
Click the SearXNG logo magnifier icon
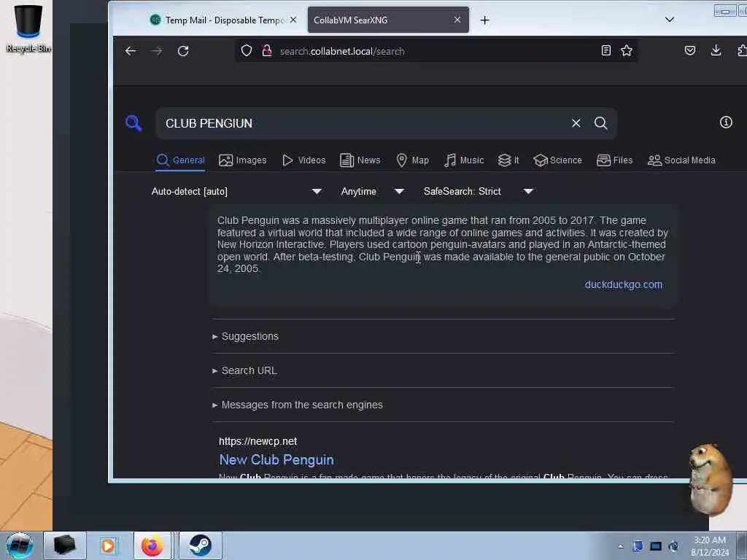(133, 123)
